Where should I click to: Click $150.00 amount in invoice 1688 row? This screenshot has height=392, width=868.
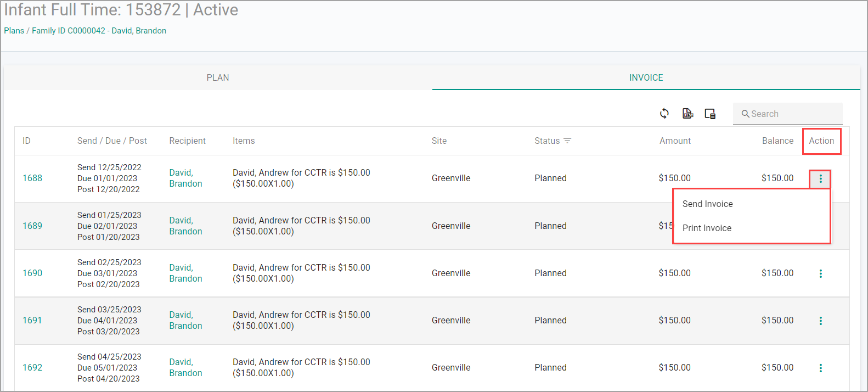[675, 178]
